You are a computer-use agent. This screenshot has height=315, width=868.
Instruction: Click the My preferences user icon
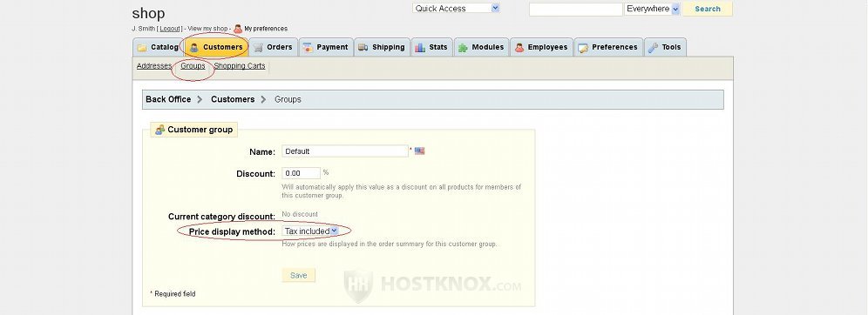pyautogui.click(x=238, y=29)
